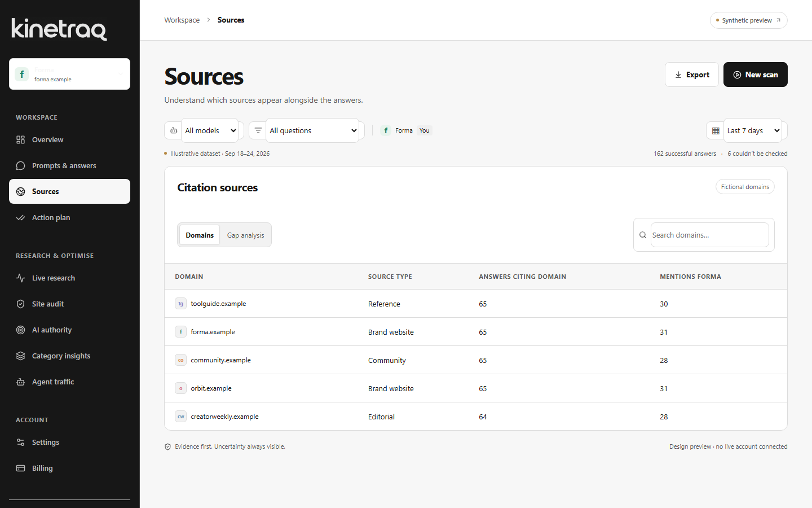
Task: Open AI authority in the sidebar
Action: (x=70, y=330)
